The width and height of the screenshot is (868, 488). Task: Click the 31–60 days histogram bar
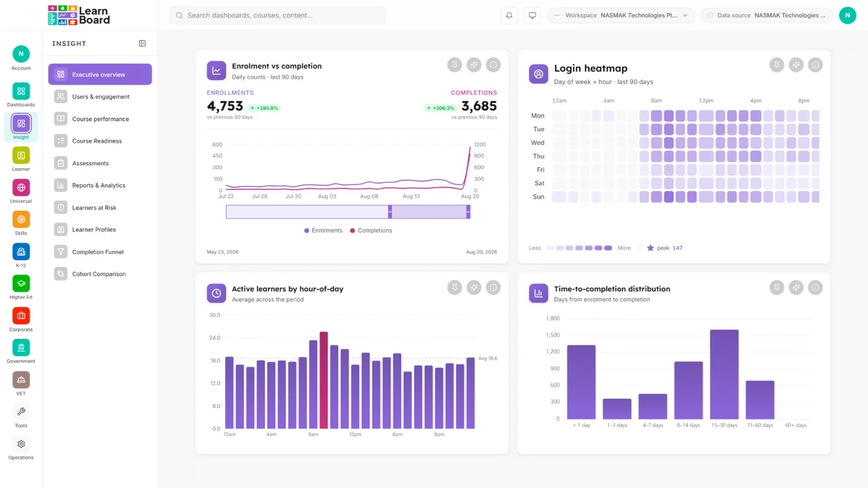click(x=760, y=400)
